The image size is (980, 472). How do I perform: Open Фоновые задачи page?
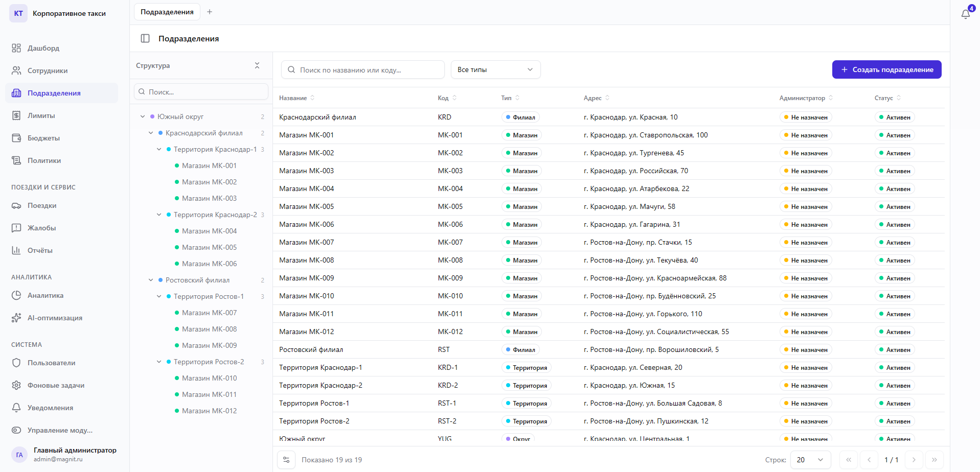pyautogui.click(x=56, y=385)
